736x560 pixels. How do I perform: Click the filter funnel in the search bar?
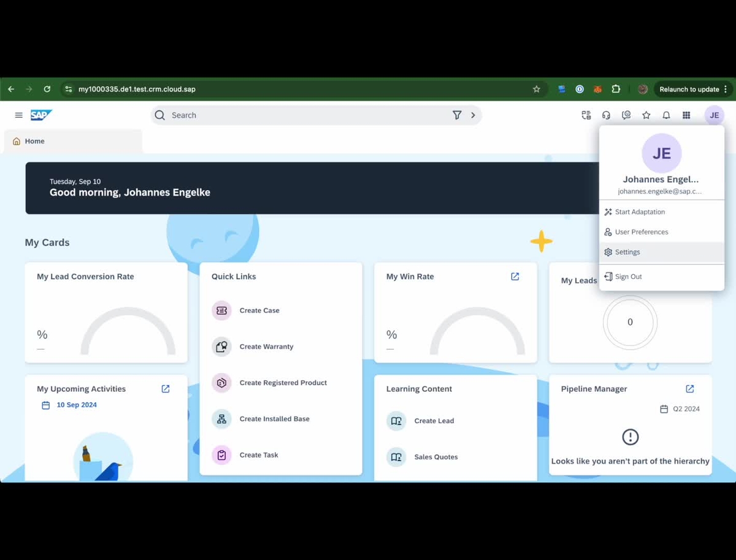tap(457, 115)
